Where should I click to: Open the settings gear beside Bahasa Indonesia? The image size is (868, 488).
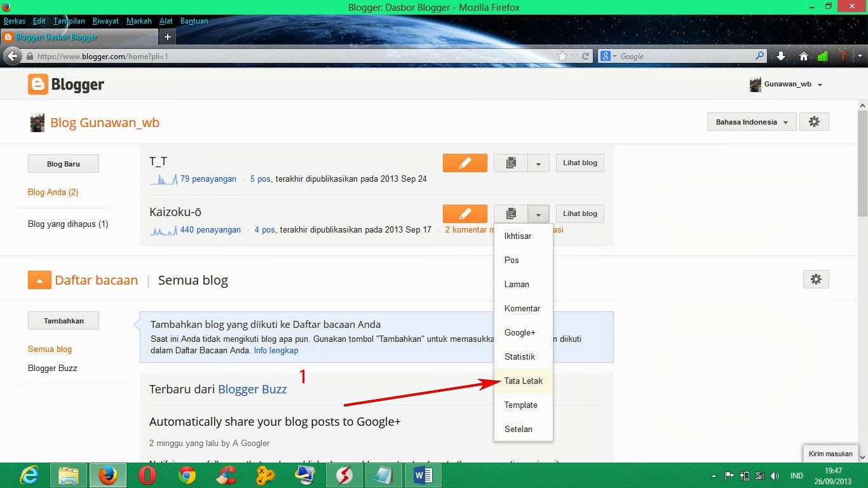pyautogui.click(x=814, y=121)
